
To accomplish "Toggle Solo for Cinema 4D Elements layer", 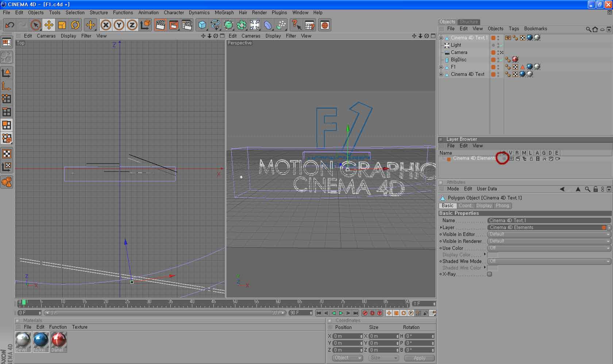I will pyautogui.click(x=504, y=159).
